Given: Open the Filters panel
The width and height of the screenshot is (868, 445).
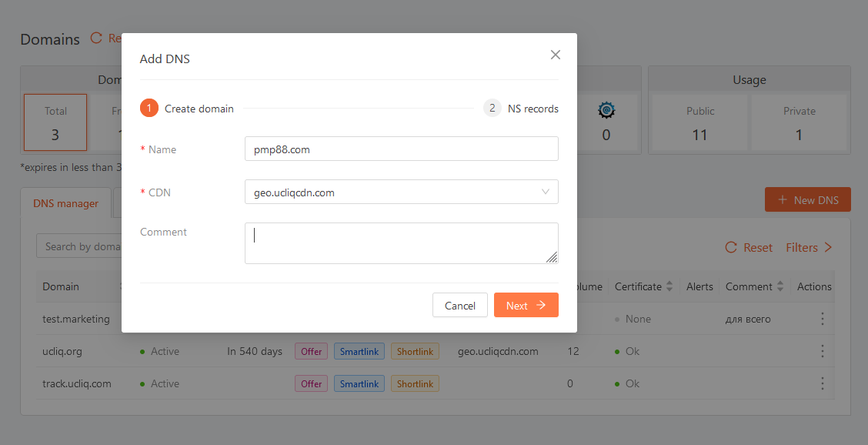Looking at the screenshot, I should 809,247.
